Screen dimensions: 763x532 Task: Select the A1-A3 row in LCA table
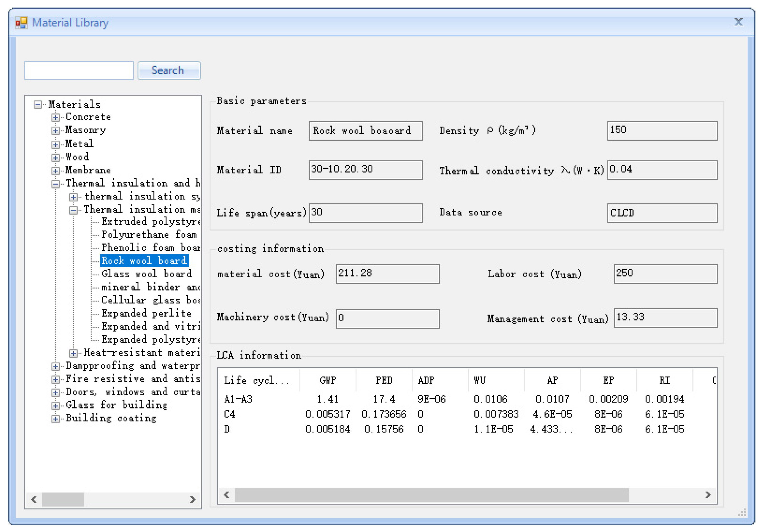pos(238,399)
